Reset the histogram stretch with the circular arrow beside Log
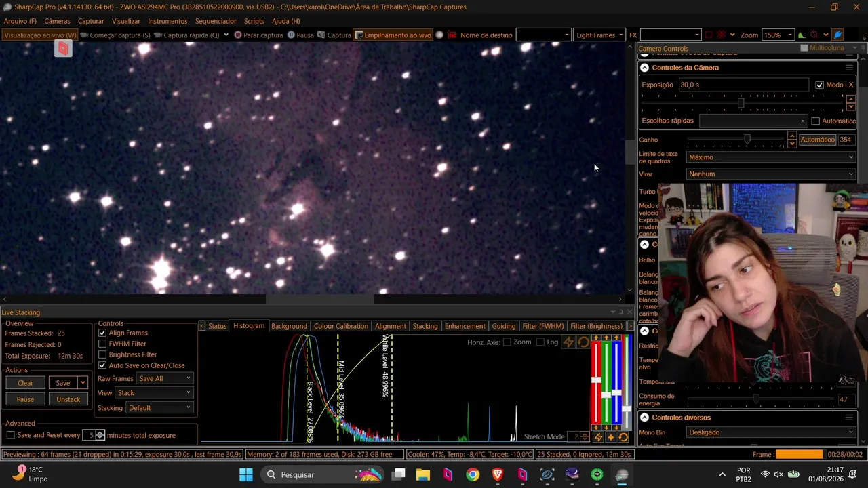868x488 pixels. click(x=583, y=342)
